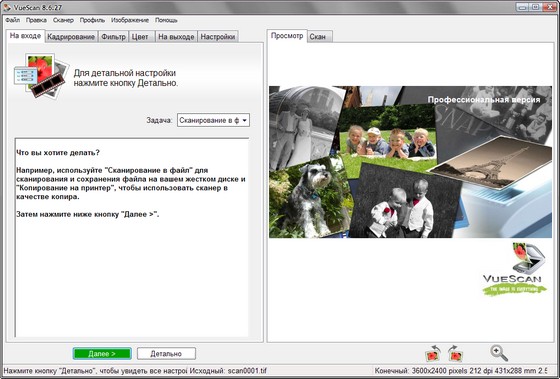Click the zoom magnifier icon

pyautogui.click(x=499, y=353)
